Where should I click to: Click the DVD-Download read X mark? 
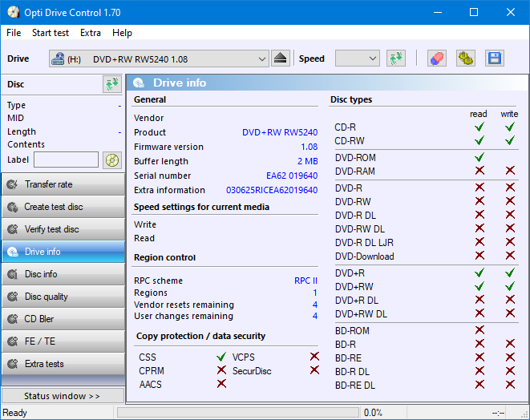coord(479,256)
